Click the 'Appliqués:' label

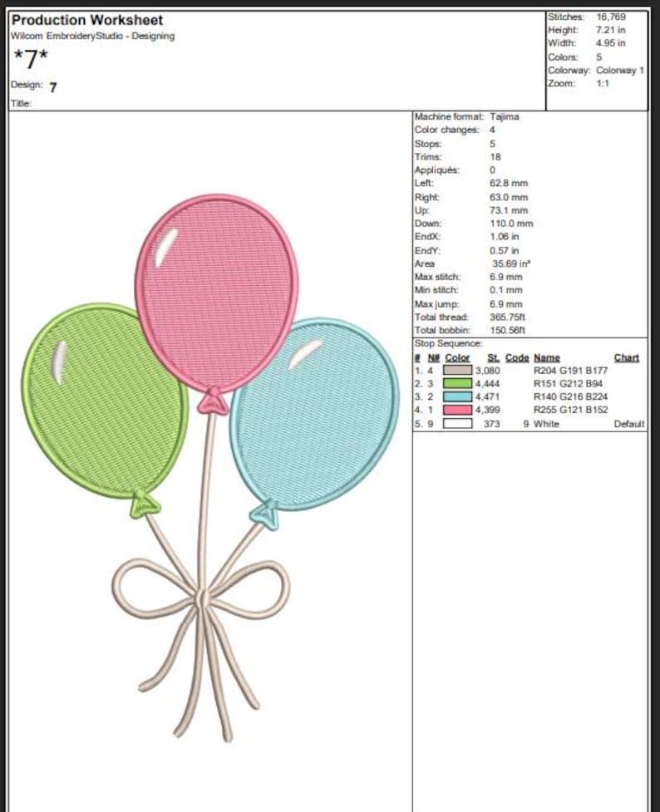click(436, 170)
